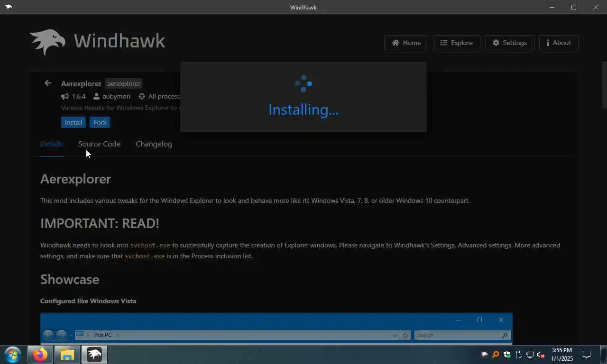Open Firefox from the taskbar
Screen dimensions: 607x364
coord(40,355)
